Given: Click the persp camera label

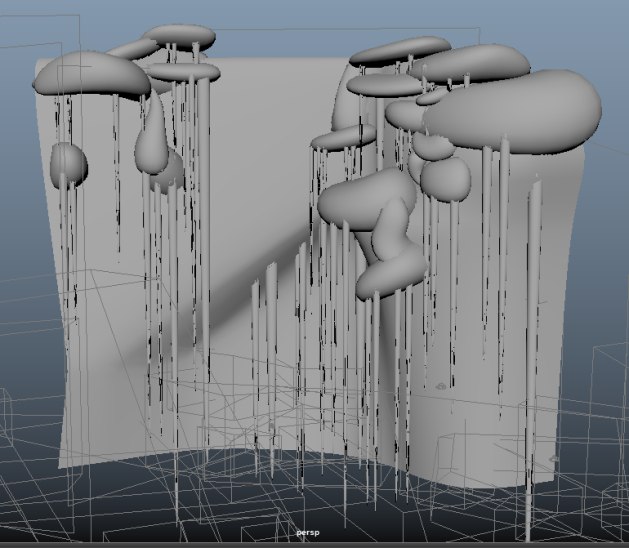Looking at the screenshot, I should tap(306, 534).
